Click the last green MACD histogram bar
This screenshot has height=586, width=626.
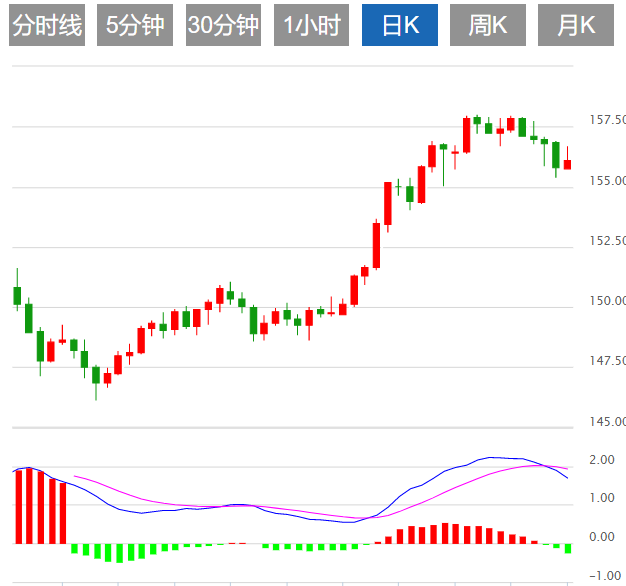(568, 548)
